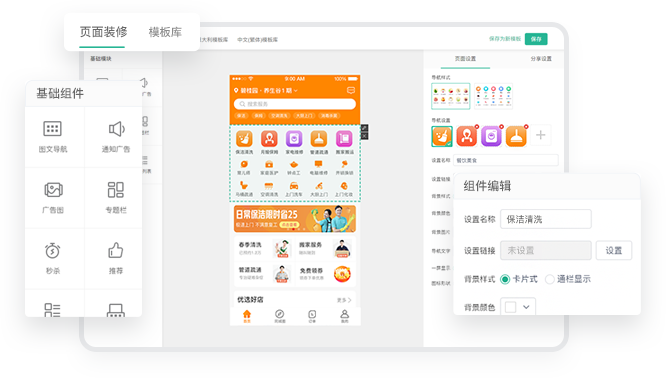Click the green 保存 button
Viewport: 666px width, 378px height.
[536, 39]
